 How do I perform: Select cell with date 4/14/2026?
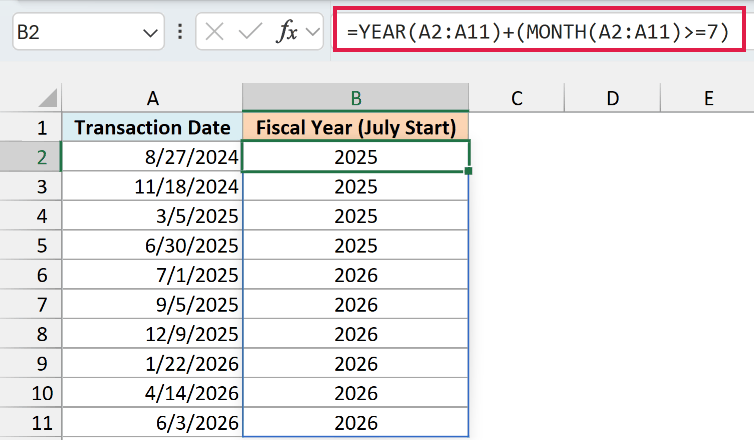click(x=152, y=393)
